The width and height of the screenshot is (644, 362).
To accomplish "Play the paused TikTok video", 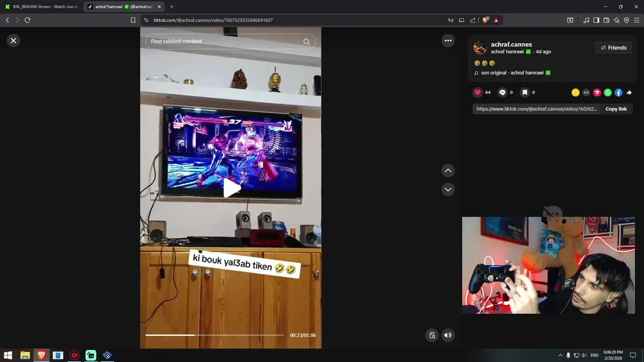I will tap(231, 189).
